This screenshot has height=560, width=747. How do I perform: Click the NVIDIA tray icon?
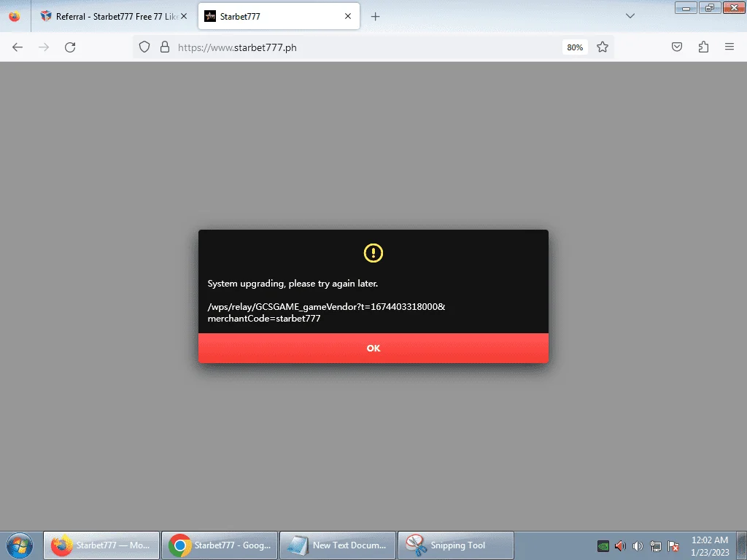[x=603, y=546]
